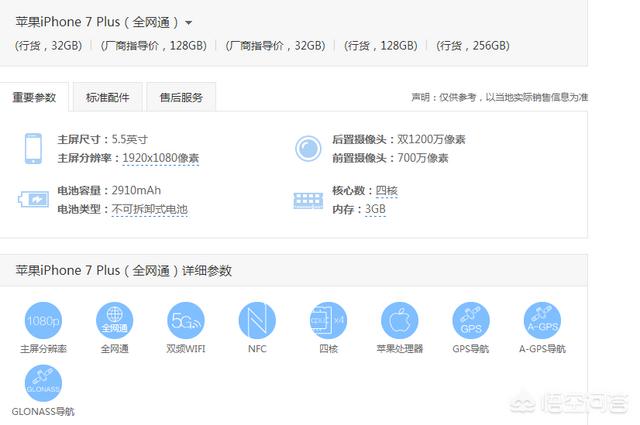Open the iPhone 7 Plus model dropdown arrow
This screenshot has height=425, width=640.
tap(189, 23)
